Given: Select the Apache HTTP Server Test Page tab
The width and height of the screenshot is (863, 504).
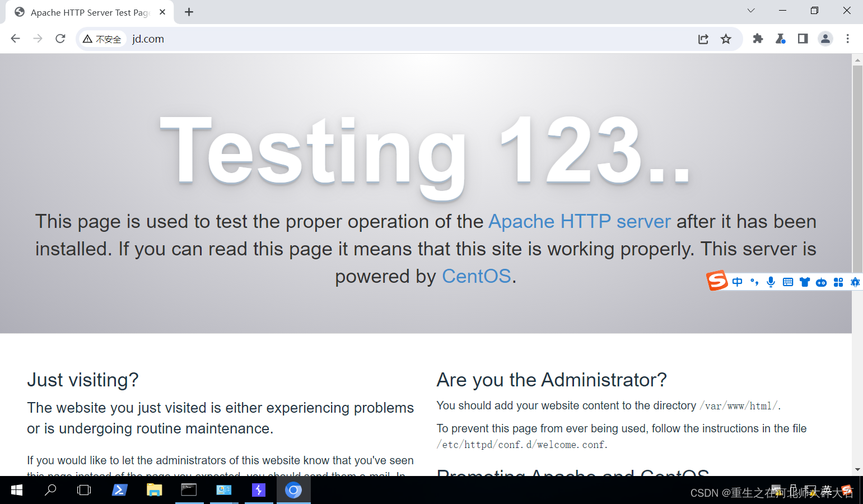Looking at the screenshot, I should 90,12.
